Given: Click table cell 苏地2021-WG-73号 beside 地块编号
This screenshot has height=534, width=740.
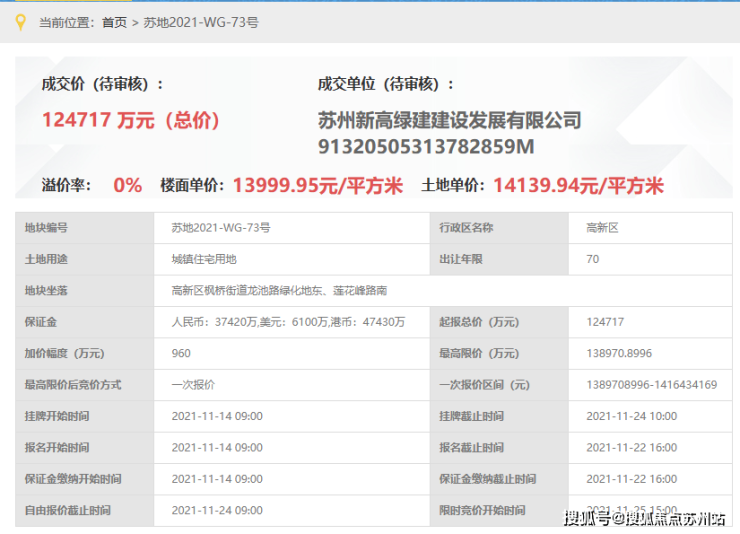Looking at the screenshot, I should [221, 228].
